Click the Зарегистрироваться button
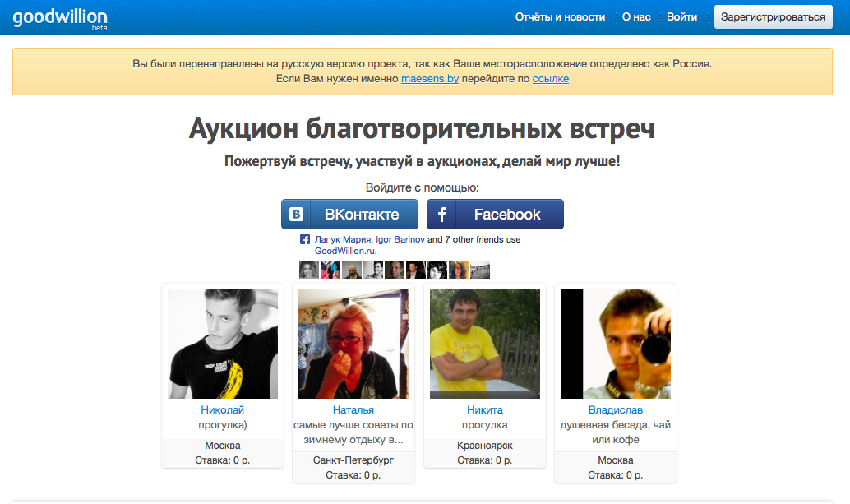 click(x=773, y=17)
